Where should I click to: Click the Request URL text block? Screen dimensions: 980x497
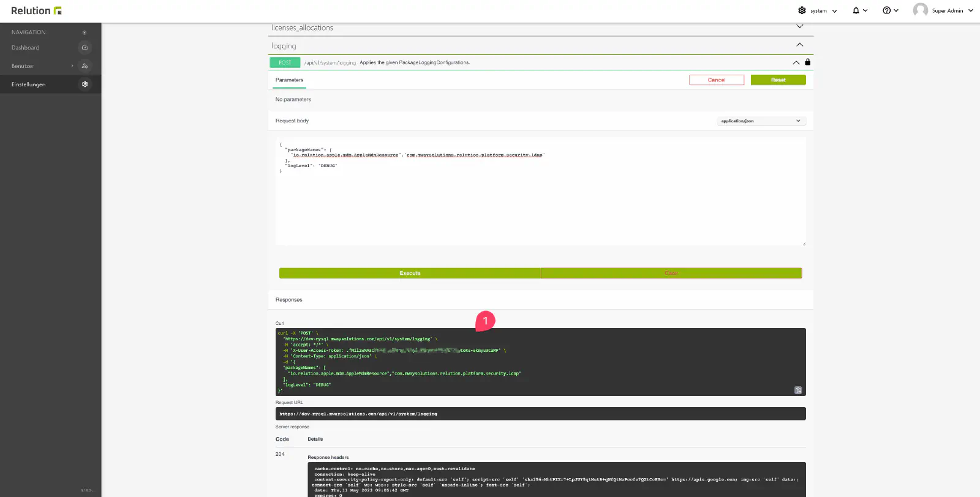point(541,414)
